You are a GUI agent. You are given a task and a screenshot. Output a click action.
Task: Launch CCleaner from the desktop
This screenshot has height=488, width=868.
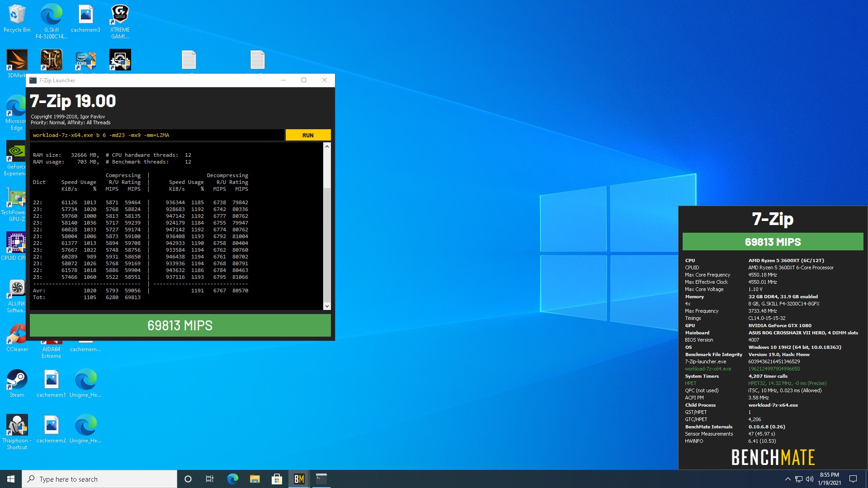[x=17, y=338]
